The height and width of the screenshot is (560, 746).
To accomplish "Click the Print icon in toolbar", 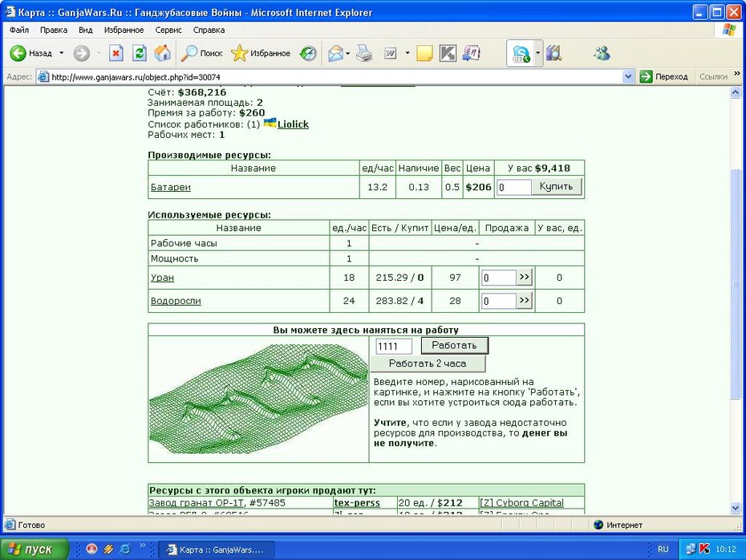I will coord(364,53).
